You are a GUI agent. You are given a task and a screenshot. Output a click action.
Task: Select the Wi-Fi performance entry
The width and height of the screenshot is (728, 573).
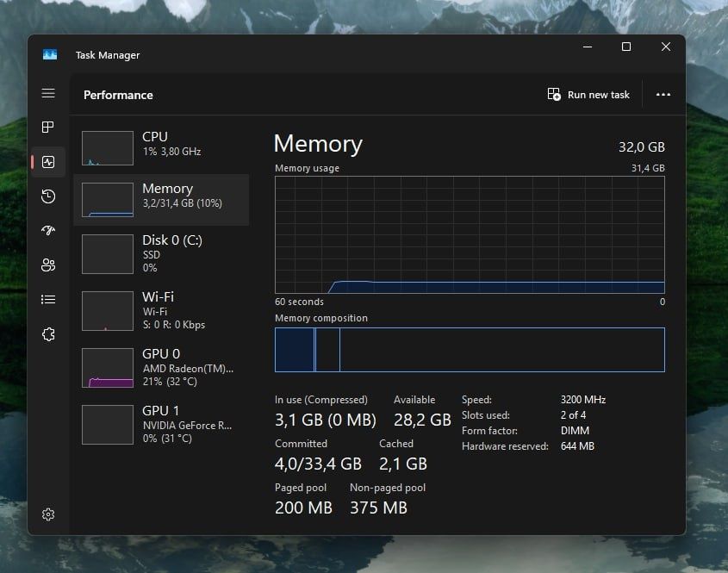[x=162, y=311]
